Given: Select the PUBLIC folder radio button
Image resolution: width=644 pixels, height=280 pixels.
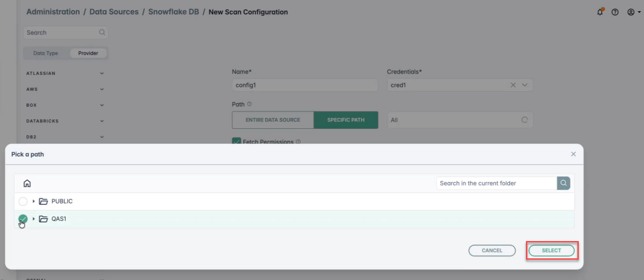Looking at the screenshot, I should tap(23, 201).
